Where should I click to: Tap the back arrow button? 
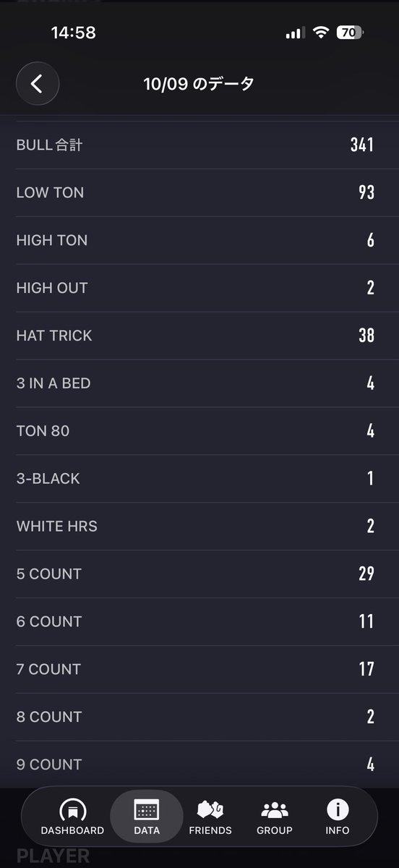(x=38, y=84)
